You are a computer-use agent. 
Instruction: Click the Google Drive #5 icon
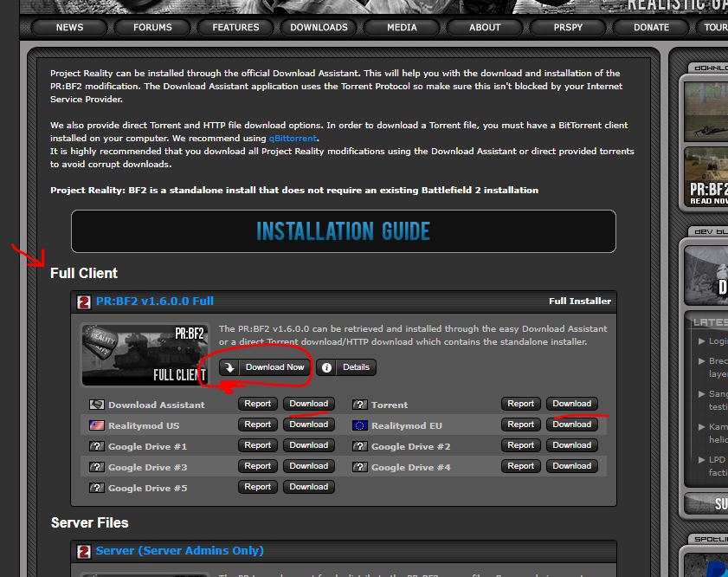pyautogui.click(x=97, y=489)
